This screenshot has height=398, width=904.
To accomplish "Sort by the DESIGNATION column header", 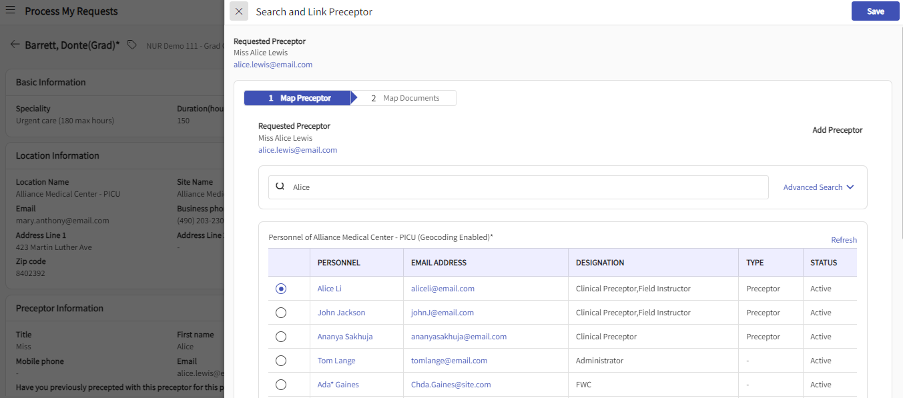I will coord(600,262).
